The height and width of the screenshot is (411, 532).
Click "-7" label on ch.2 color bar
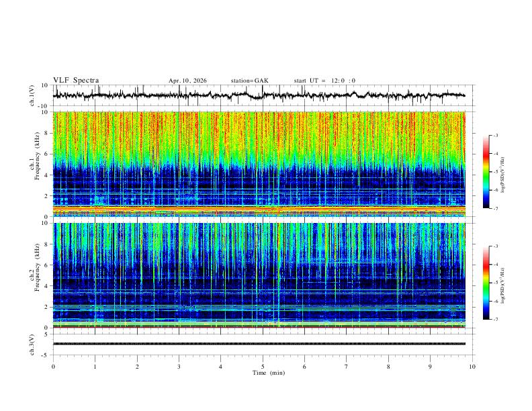coord(495,320)
